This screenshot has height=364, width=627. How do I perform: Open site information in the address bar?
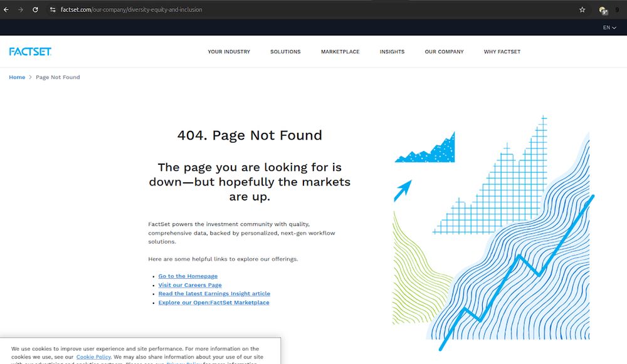point(53,9)
